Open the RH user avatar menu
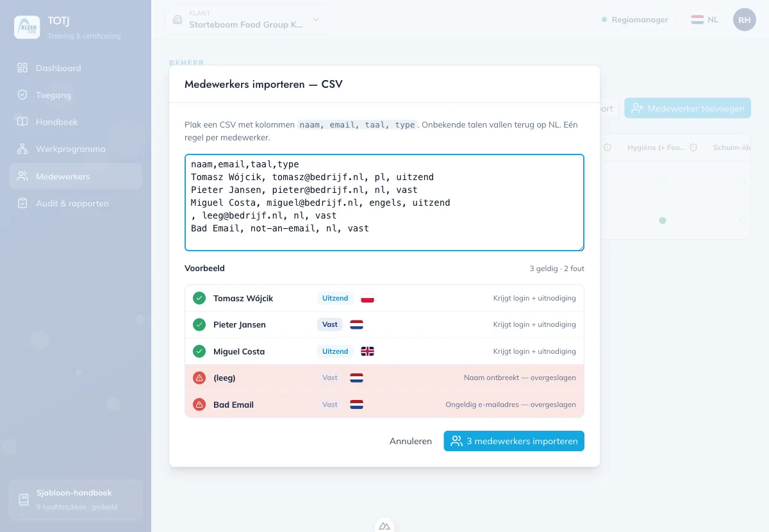 coord(744,20)
